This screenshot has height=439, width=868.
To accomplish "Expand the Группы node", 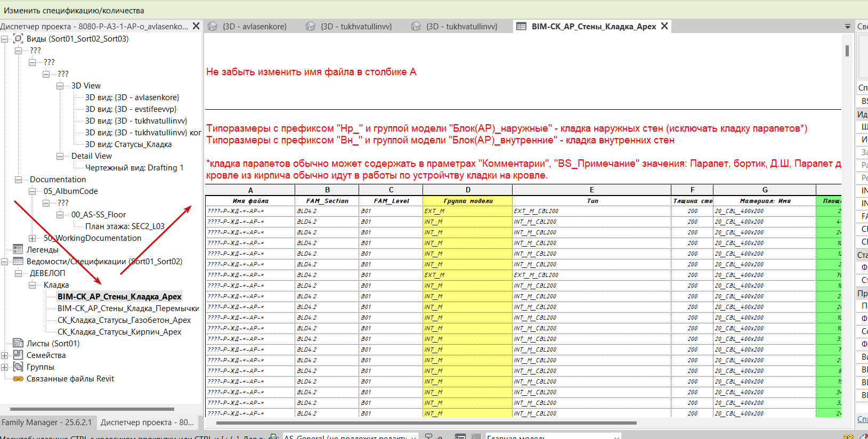I will 5,367.
